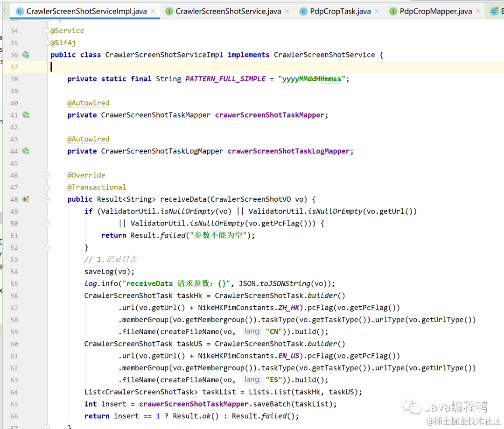The height and width of the screenshot is (429, 504).
Task: Click the taskUS variable declaration on line 60
Action: 189,344
